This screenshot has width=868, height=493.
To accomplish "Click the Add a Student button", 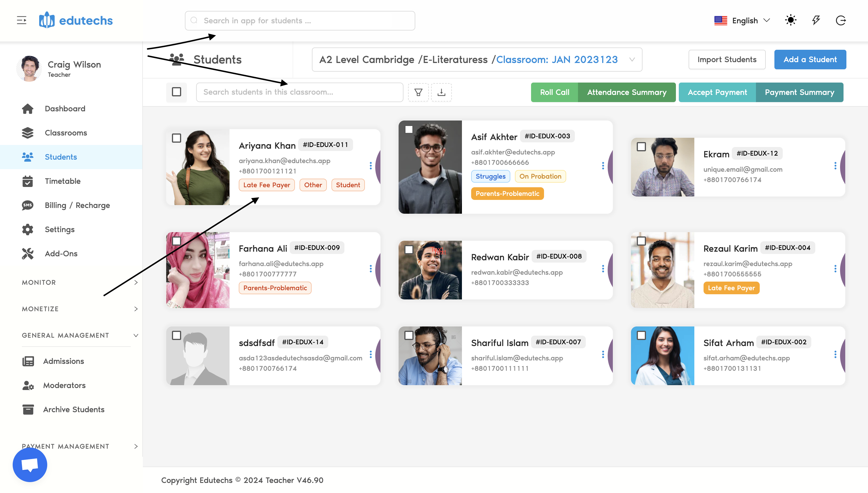I will point(810,60).
